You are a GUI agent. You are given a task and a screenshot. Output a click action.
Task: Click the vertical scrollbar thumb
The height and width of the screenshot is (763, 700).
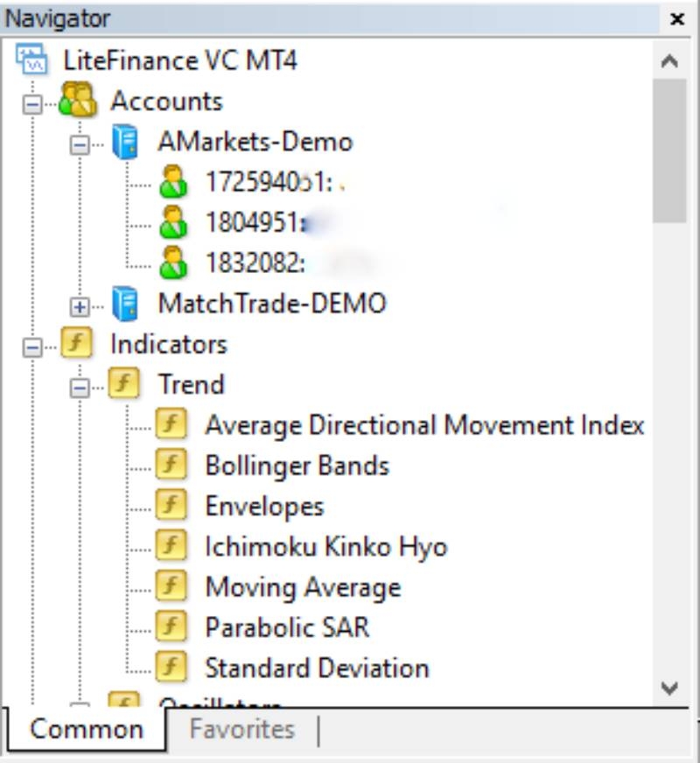[670, 150]
